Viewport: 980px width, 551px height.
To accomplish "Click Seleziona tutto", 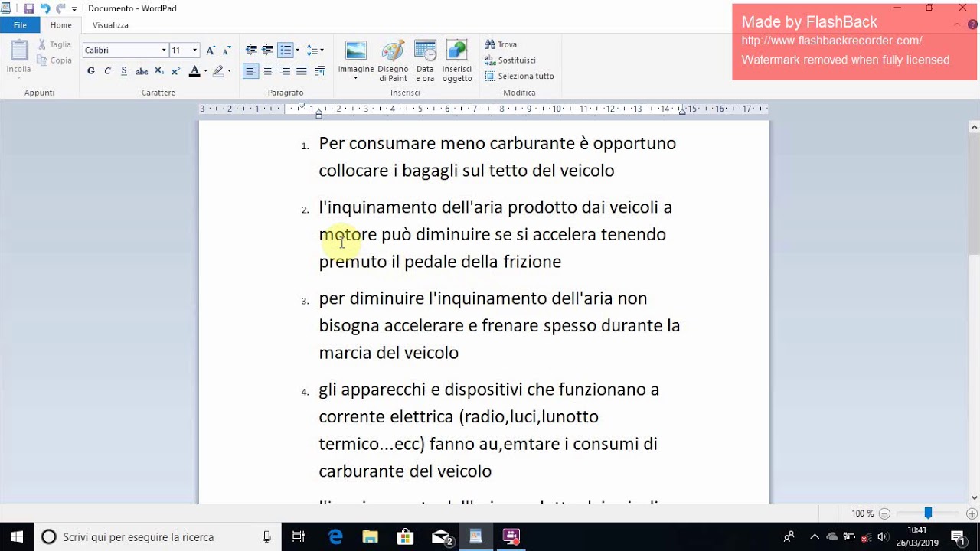I will tap(520, 77).
